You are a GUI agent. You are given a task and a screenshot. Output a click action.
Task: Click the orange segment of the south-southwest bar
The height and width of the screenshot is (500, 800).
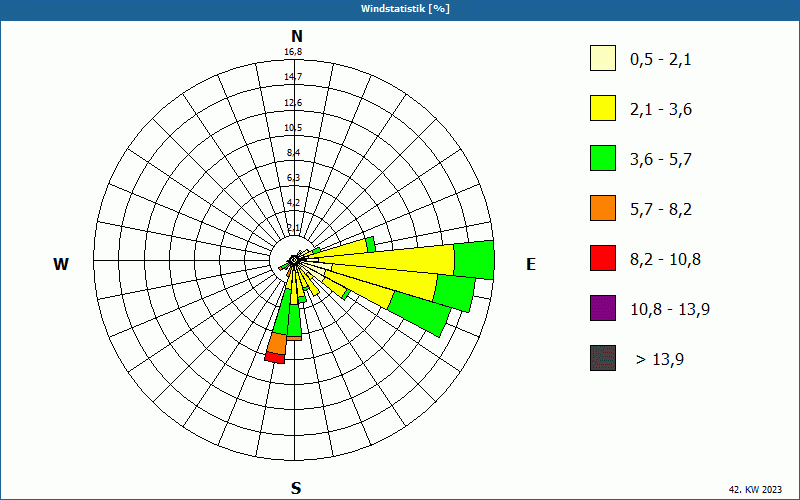[x=277, y=343]
